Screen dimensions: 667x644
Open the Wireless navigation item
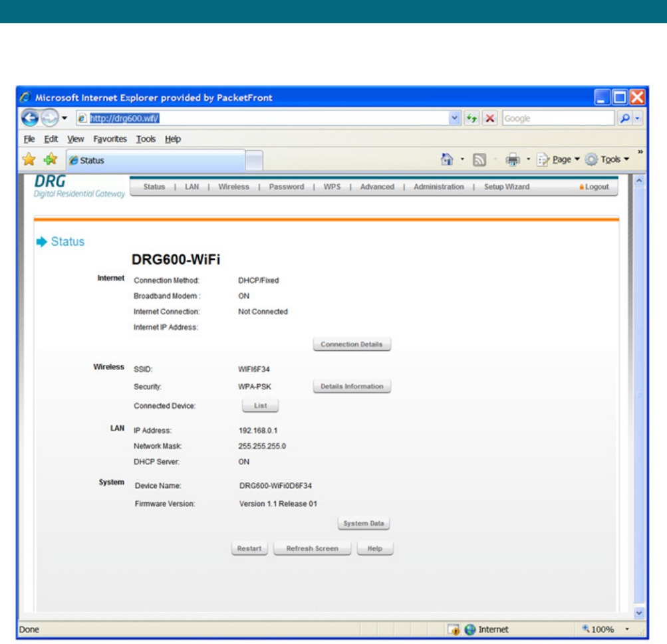pyautogui.click(x=233, y=187)
